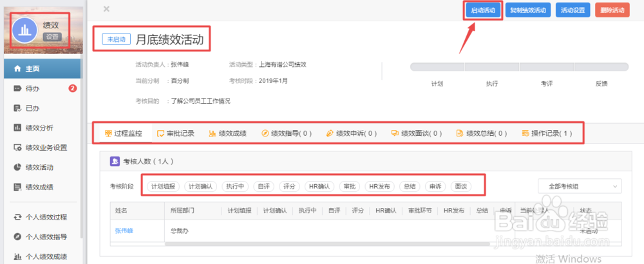Click the table's horizontal scrollbar
Screen dimensions: 644x264
coord(327,244)
